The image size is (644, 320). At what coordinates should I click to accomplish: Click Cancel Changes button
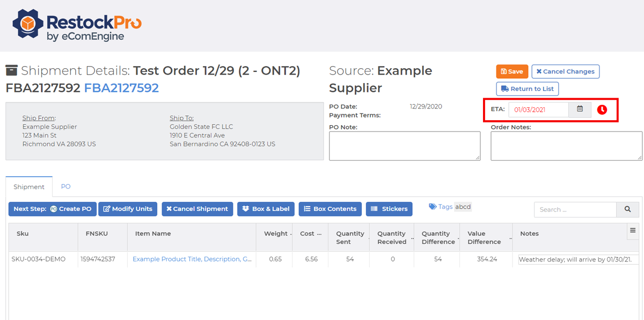[x=565, y=71]
